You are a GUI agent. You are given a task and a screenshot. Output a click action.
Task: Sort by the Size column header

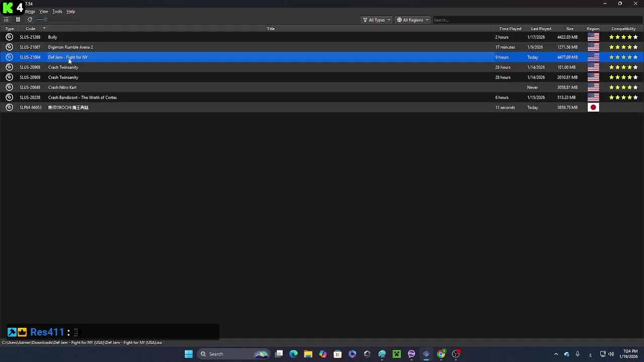[x=570, y=29]
